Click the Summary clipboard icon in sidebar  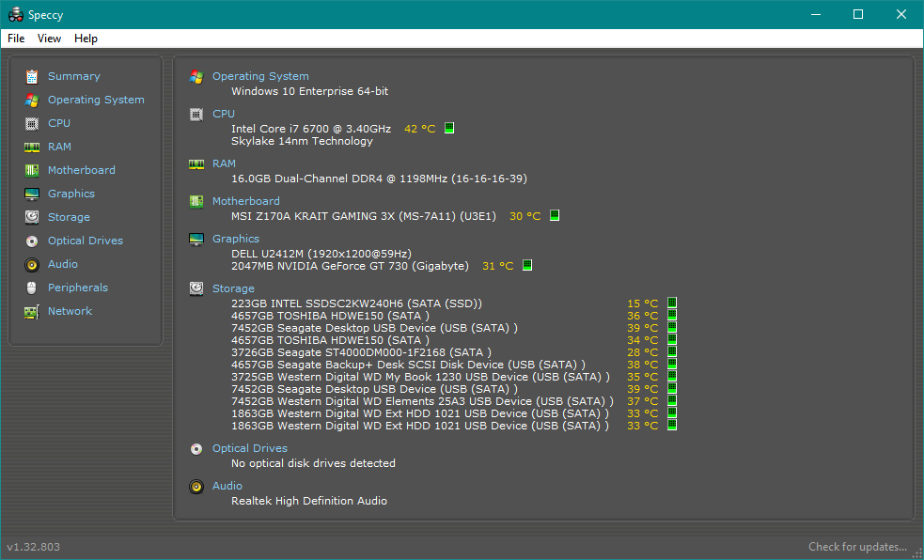pos(32,76)
